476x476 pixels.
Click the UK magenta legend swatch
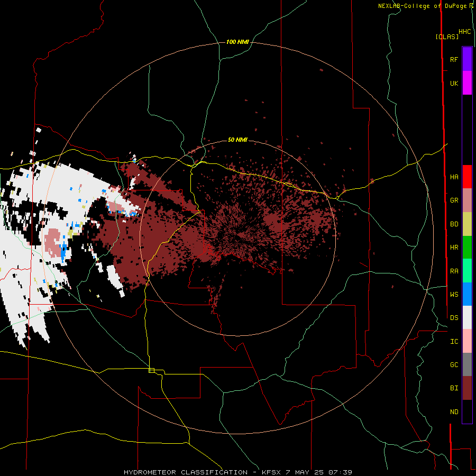pos(467,83)
